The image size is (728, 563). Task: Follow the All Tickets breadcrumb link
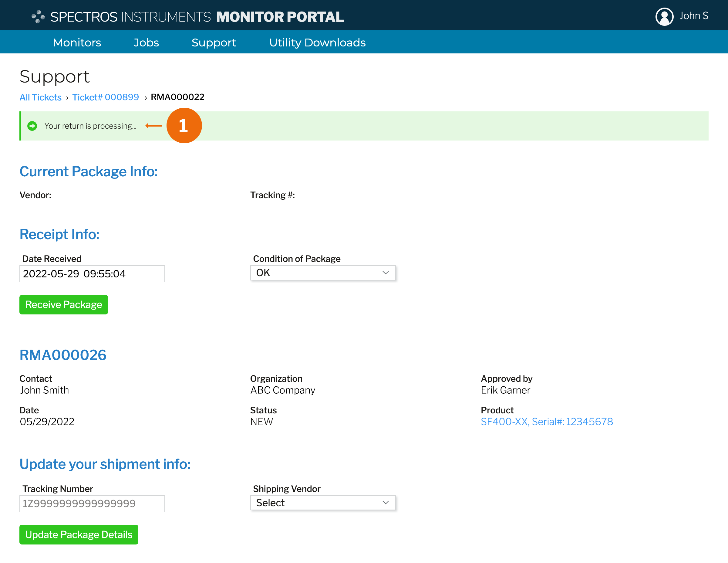[40, 97]
